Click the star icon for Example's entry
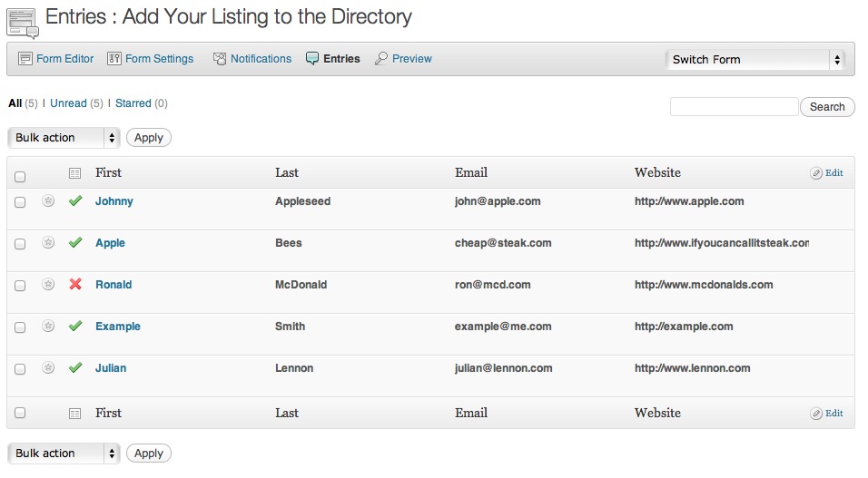Screen dimensions: 868x478 click(x=48, y=327)
